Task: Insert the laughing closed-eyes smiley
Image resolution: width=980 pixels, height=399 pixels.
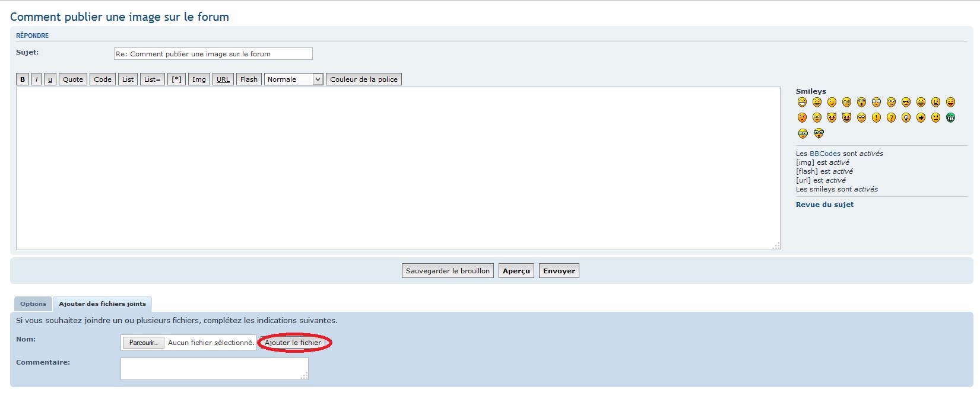Action: pos(921,103)
